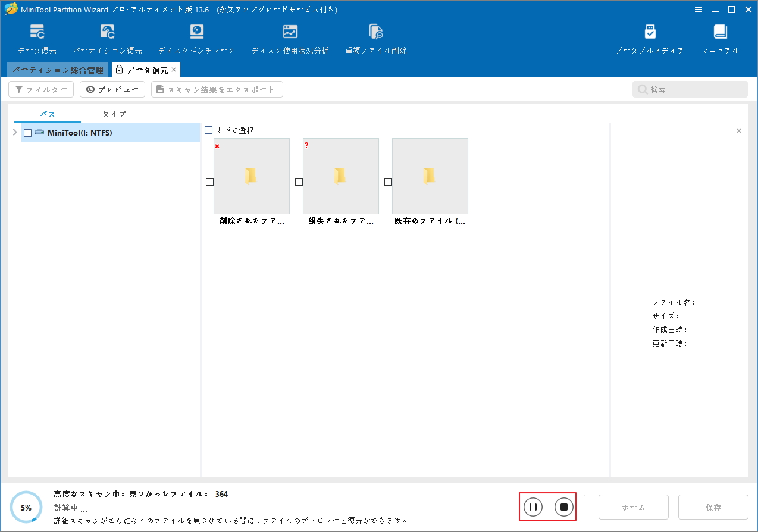Viewport: 758px width, 532px height.
Task: Pause the ongoing scan
Action: (x=533, y=507)
